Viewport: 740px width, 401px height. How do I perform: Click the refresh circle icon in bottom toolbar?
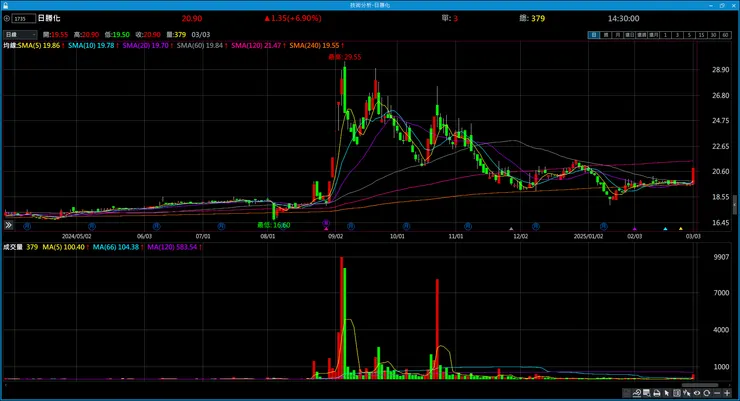[706, 393]
